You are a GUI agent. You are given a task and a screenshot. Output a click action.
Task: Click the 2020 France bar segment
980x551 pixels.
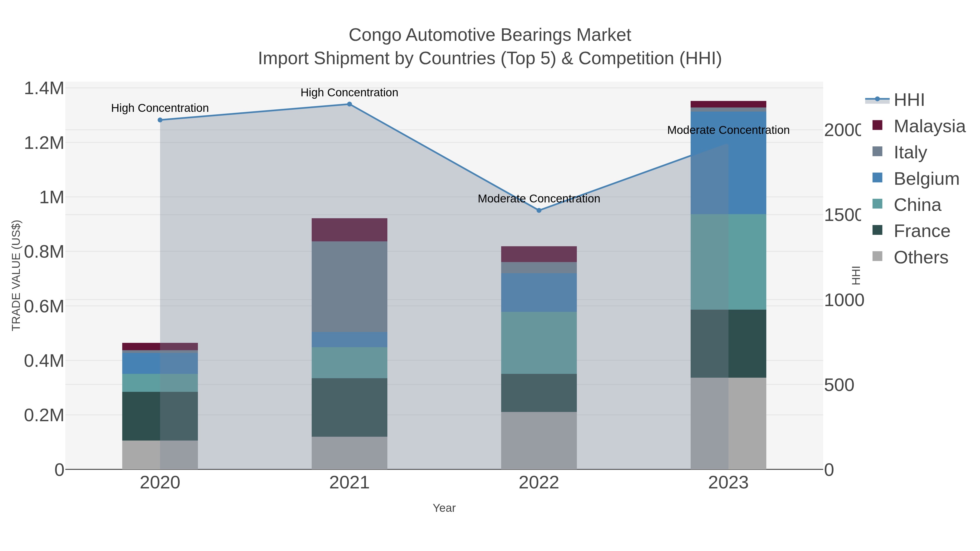pyautogui.click(x=160, y=416)
